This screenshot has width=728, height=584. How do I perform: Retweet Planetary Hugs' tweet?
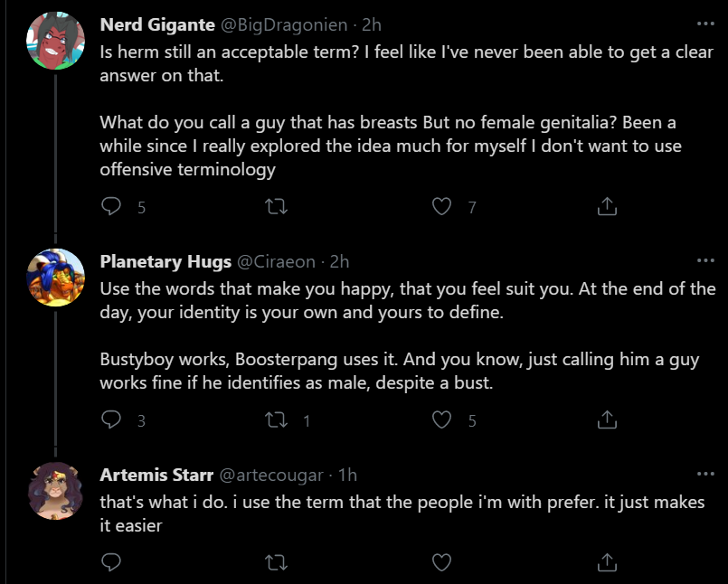point(276,419)
